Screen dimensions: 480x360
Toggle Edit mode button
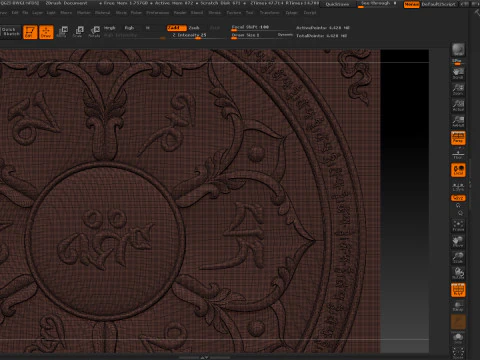[x=30, y=32]
